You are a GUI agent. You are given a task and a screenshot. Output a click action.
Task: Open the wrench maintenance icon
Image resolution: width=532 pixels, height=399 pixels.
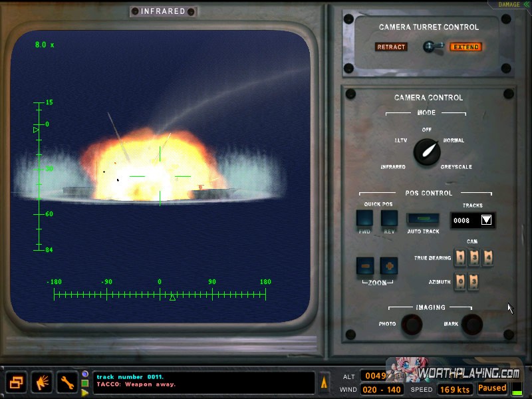67,382
